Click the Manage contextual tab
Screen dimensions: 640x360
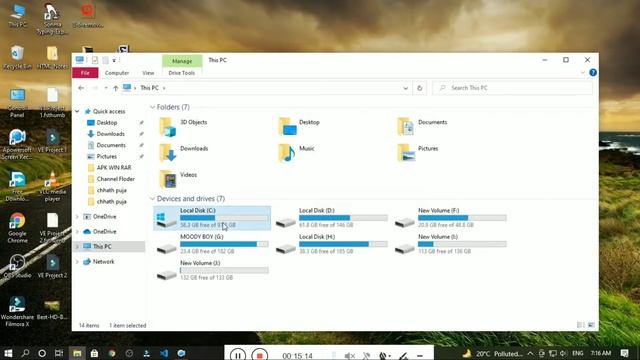[x=182, y=61]
